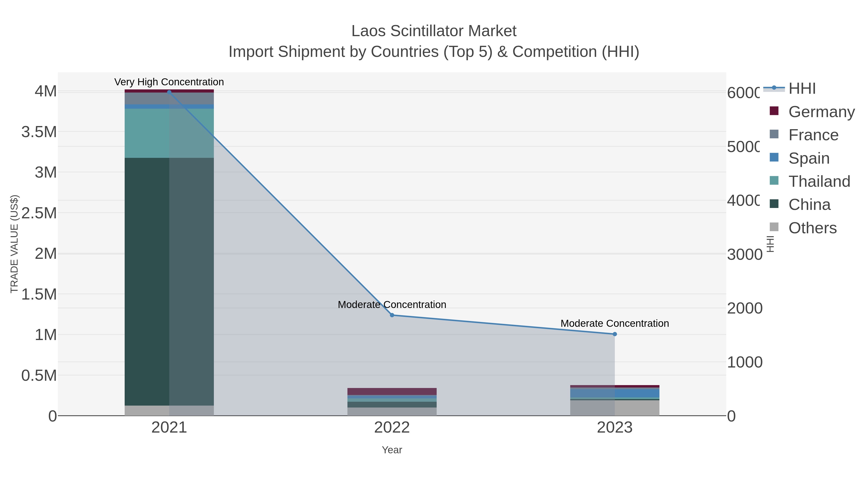Click the 2M y-axis tick label

46,254
